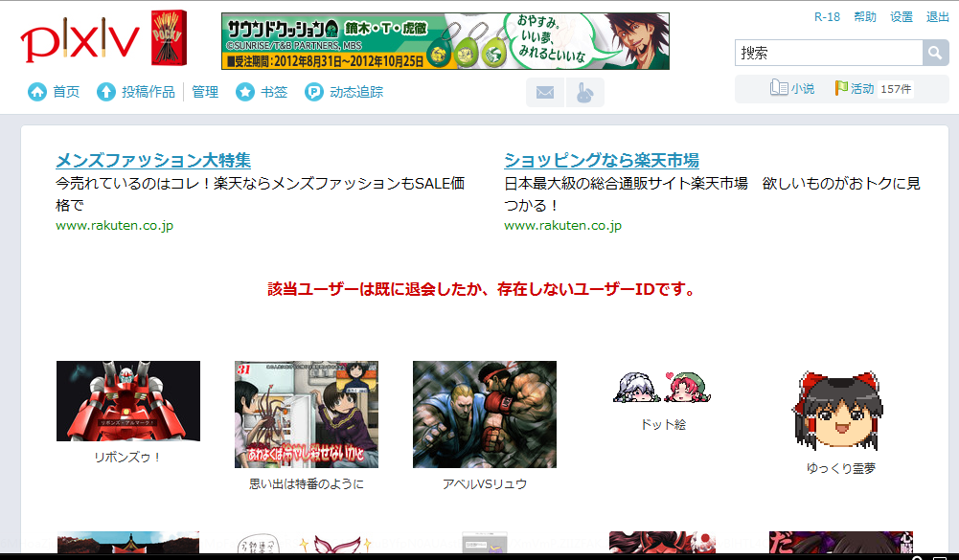Open ショッピングなら楽天市場 ad link
The width and height of the screenshot is (959, 560).
pyautogui.click(x=602, y=160)
